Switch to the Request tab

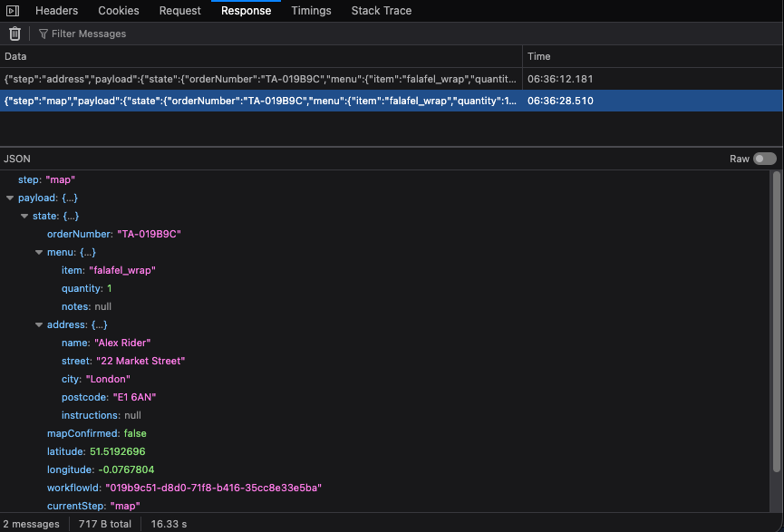coord(180,11)
